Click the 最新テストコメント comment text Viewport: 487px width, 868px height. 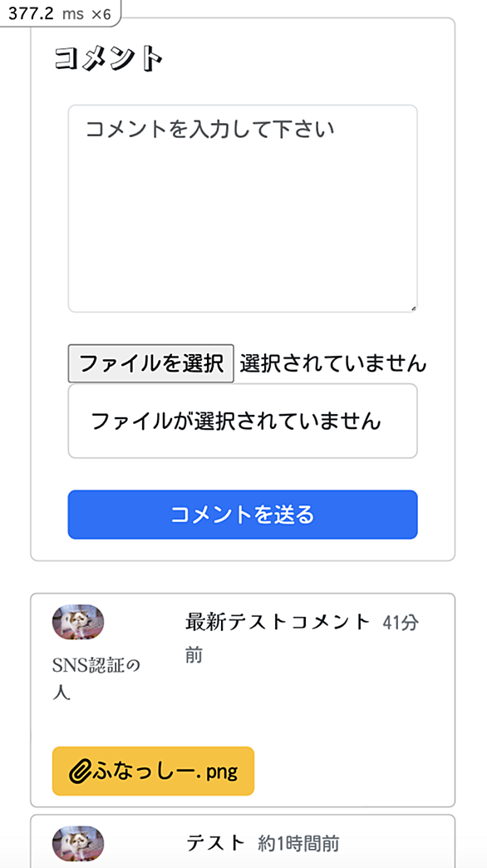tap(278, 622)
